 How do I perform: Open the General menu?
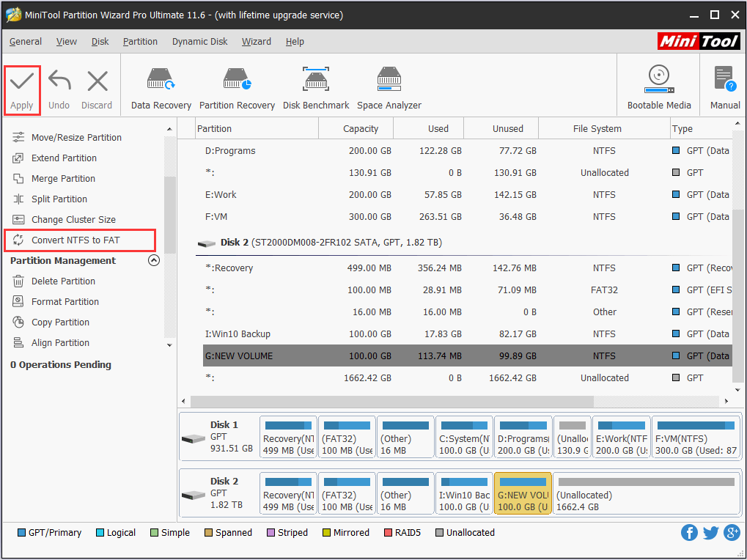[26, 42]
